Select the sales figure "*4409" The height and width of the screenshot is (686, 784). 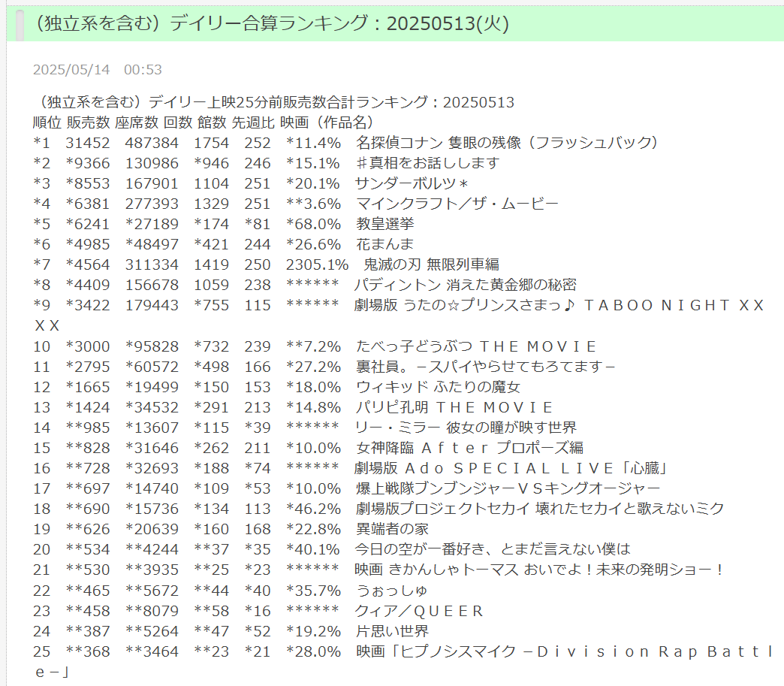click(88, 285)
